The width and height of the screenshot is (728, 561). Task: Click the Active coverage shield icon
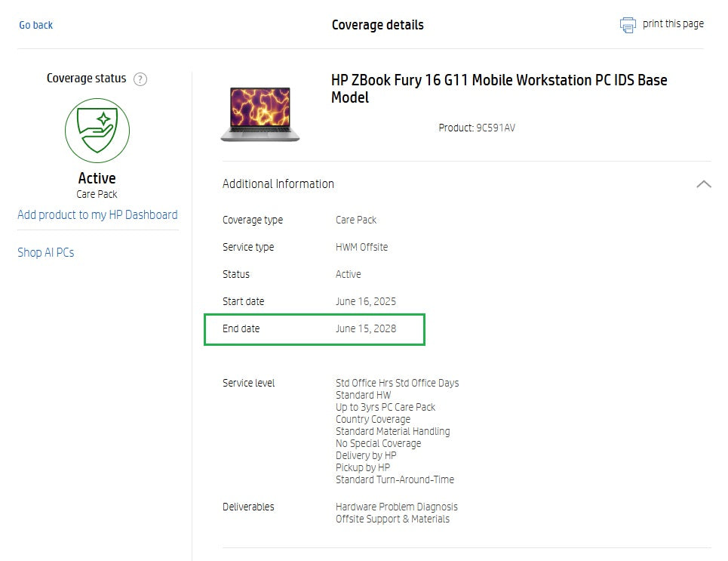[x=97, y=130]
